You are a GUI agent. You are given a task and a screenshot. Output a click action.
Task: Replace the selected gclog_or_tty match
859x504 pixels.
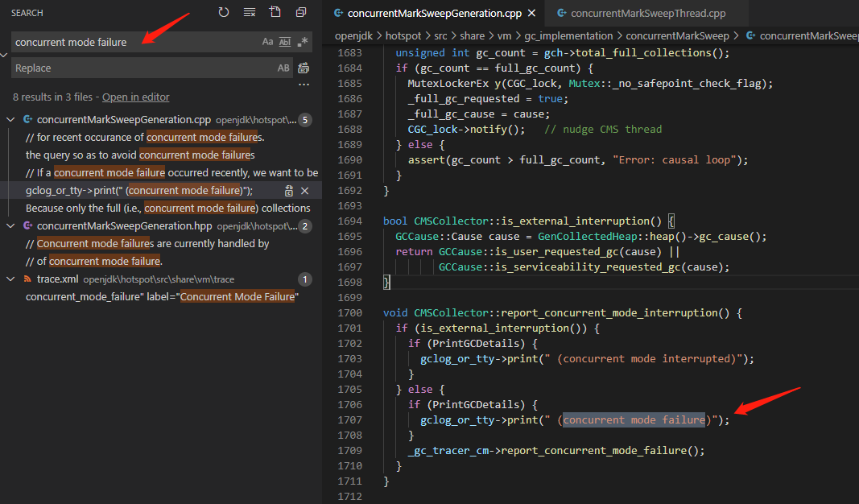(289, 191)
